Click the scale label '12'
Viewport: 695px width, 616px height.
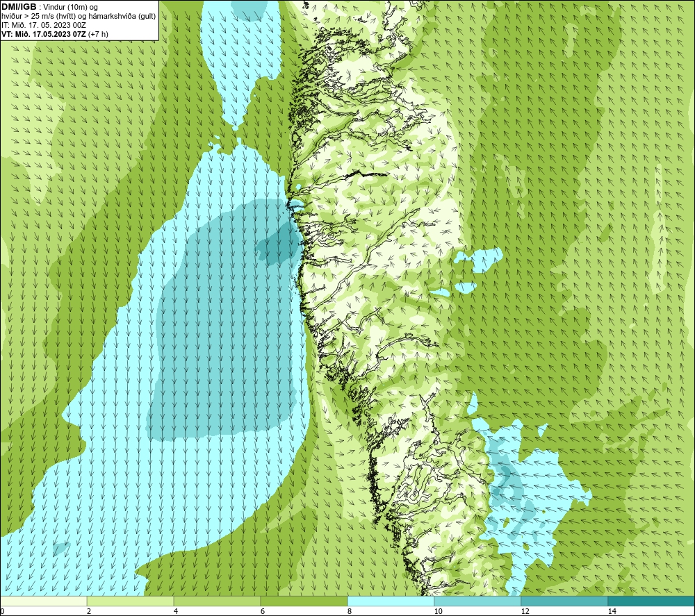coord(525,611)
